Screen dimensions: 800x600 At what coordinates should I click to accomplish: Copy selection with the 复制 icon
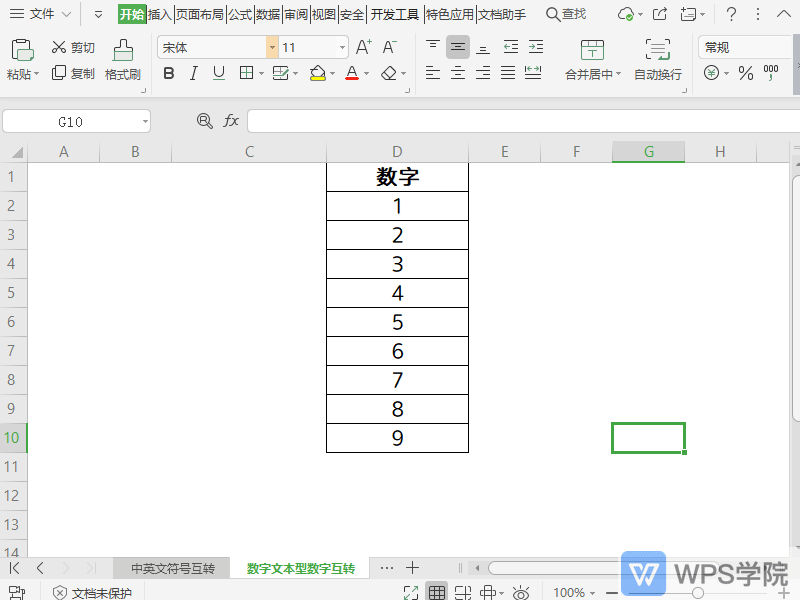59,73
